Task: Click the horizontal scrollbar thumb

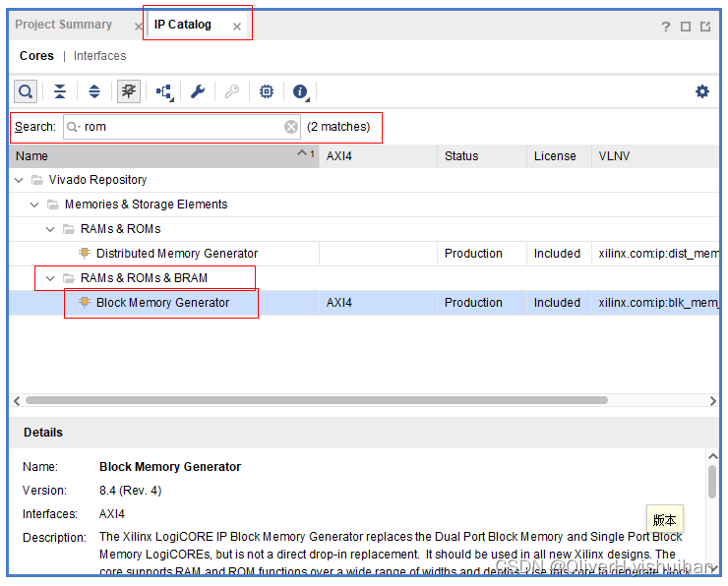Action: 317,400
